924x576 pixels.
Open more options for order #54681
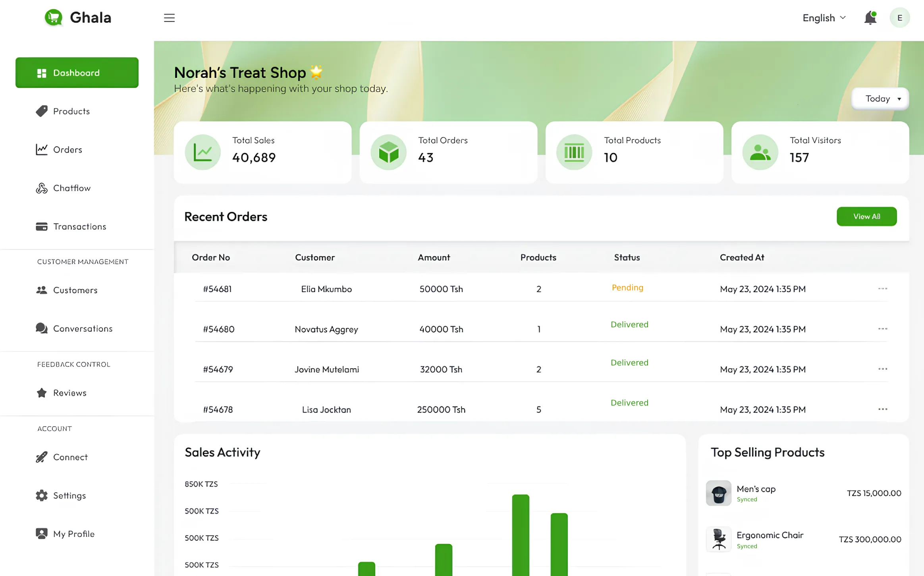coord(882,289)
